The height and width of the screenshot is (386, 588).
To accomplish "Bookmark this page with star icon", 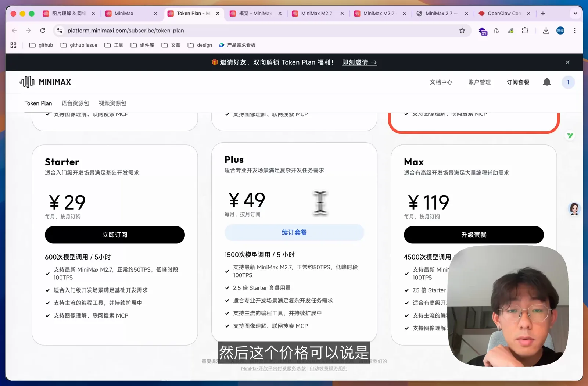I will (462, 31).
